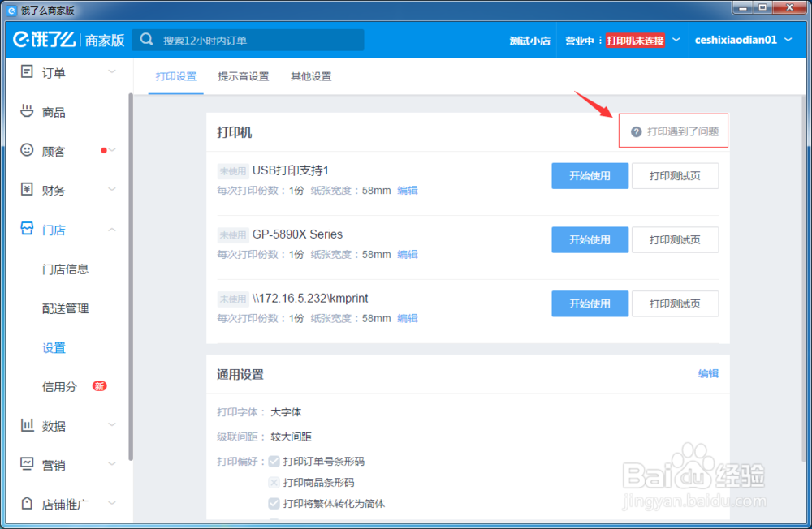Click 编辑 link under GP-5890X Series
Screen dimensions: 812x529
[408, 254]
